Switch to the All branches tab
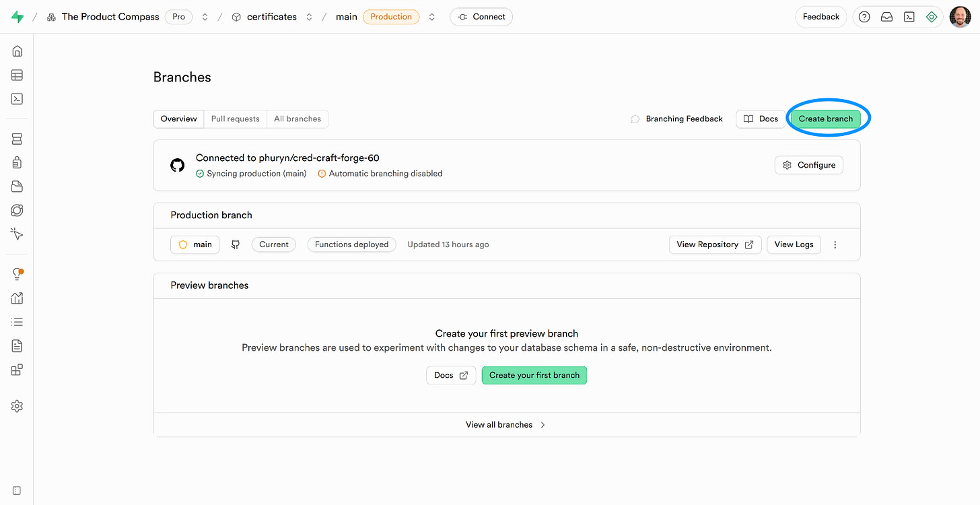Viewport: 980px width, 505px height. click(297, 119)
